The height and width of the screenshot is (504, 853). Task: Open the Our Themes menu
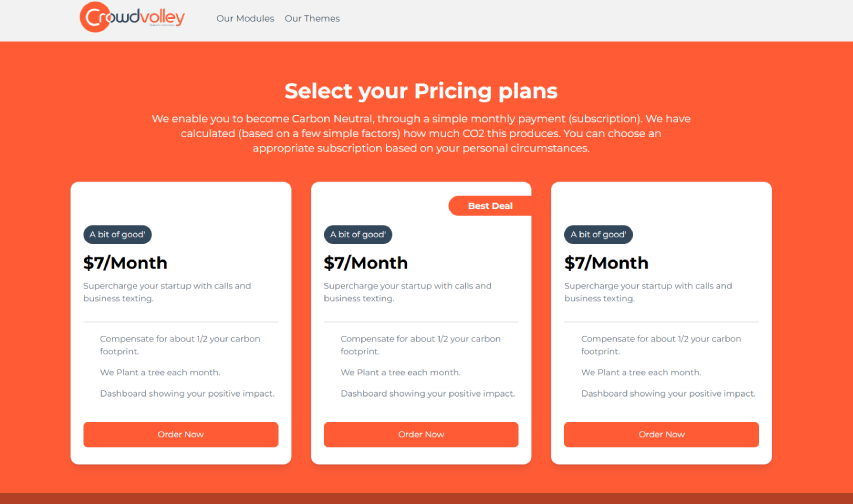[x=312, y=18]
